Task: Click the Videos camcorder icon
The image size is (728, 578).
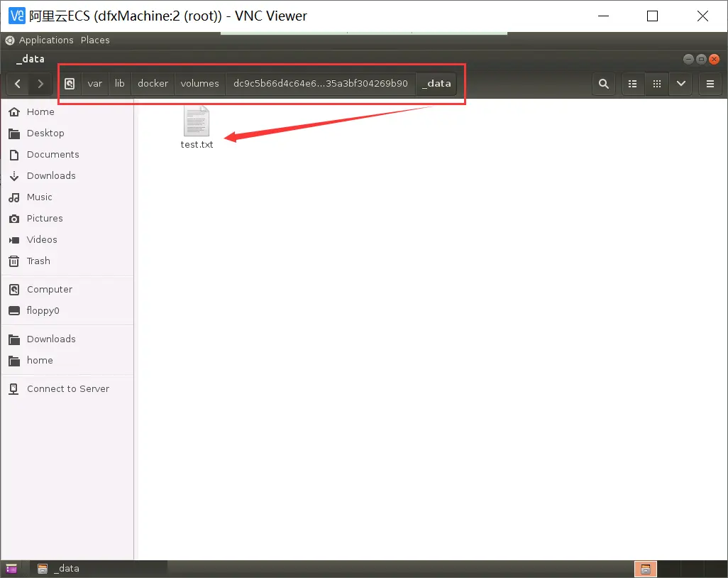Action: click(14, 240)
